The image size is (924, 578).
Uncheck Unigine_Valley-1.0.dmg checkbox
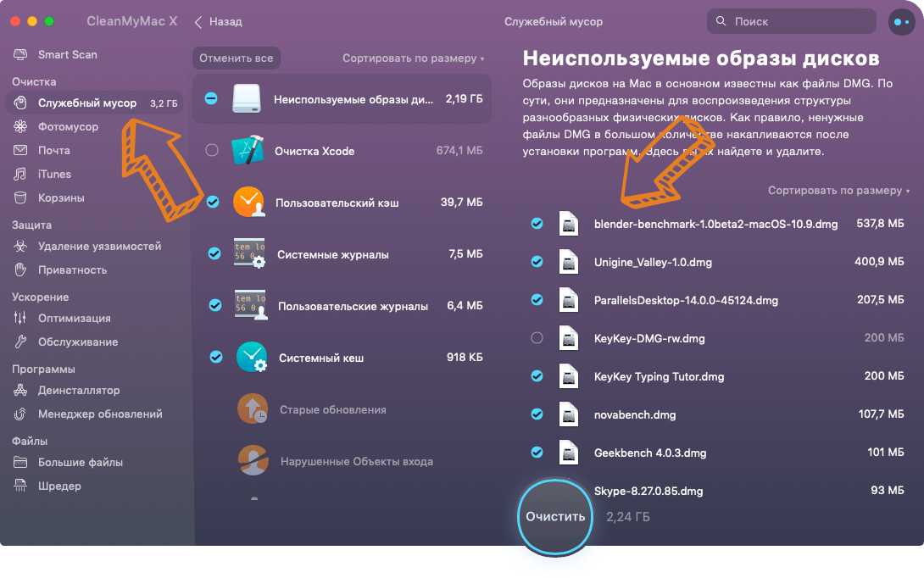pos(537,262)
